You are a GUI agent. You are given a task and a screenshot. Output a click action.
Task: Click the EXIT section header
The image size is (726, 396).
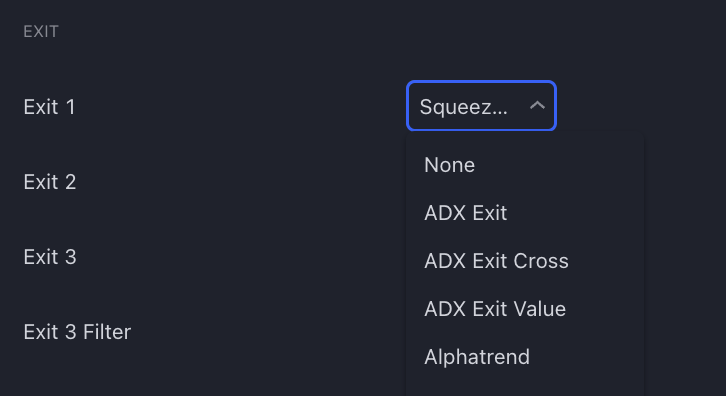41,31
